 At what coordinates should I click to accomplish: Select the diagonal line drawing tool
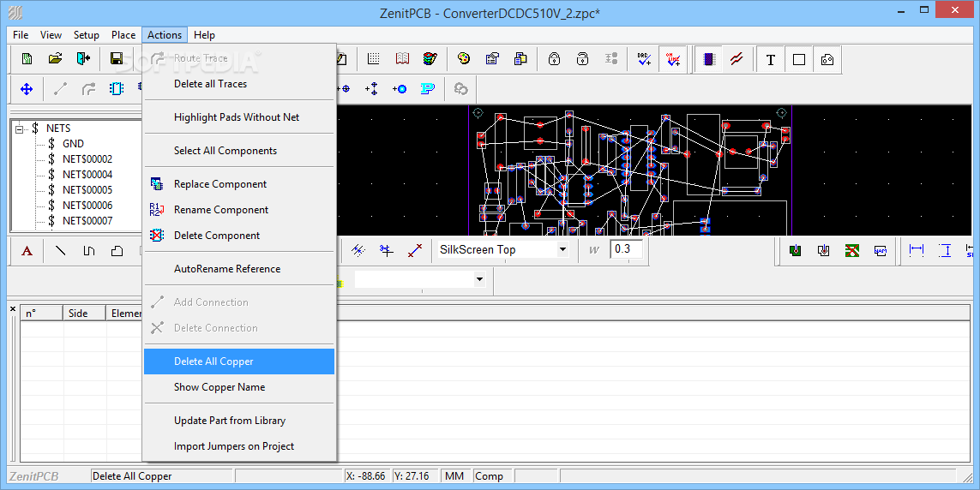click(x=61, y=251)
